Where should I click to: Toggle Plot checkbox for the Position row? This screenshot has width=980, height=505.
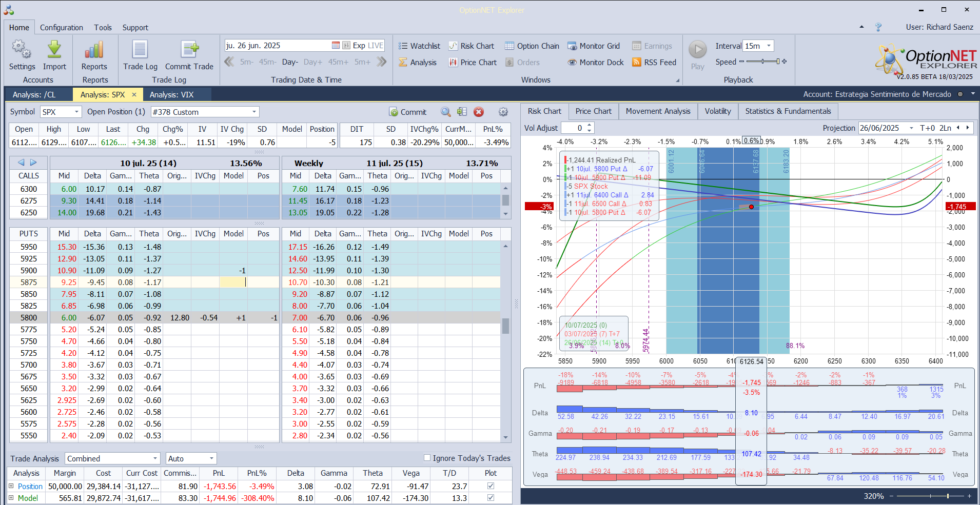coord(491,486)
